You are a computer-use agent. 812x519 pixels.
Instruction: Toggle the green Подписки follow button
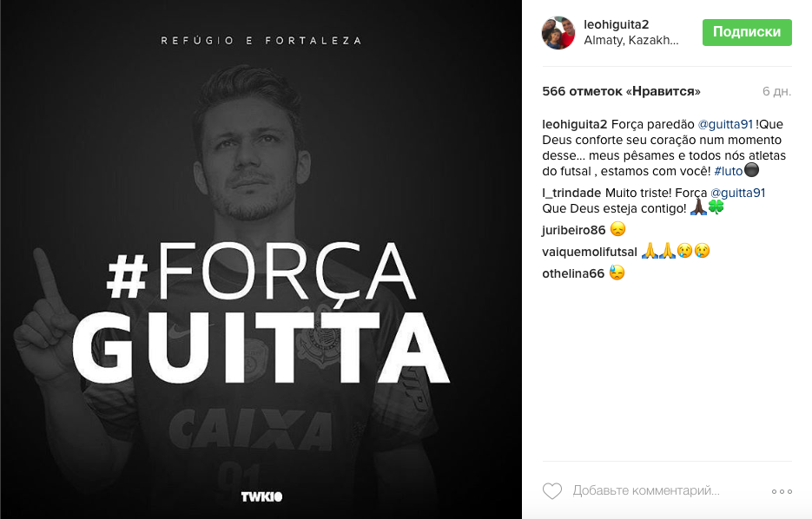[x=747, y=32]
